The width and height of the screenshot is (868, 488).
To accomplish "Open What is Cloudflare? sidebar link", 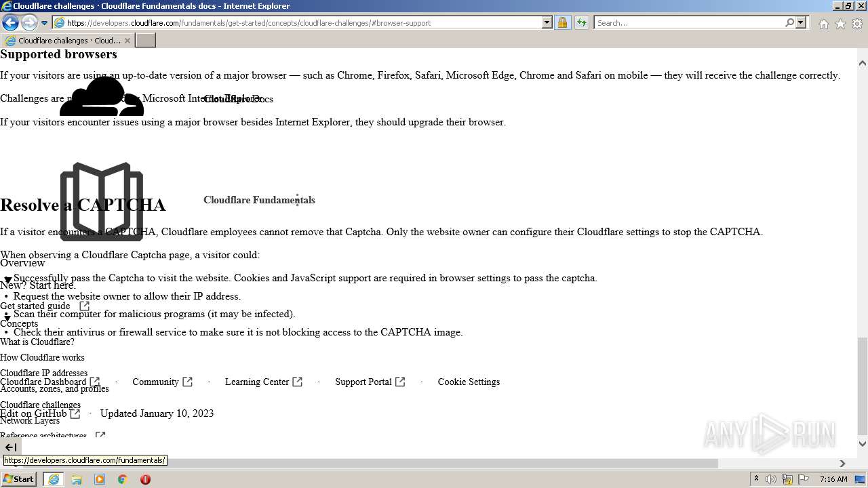I will [37, 342].
